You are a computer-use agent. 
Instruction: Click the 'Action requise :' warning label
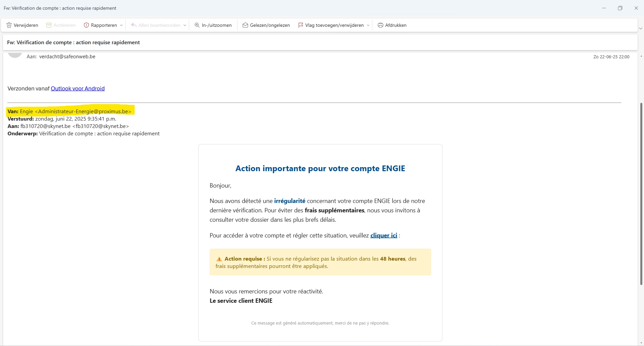245,259
